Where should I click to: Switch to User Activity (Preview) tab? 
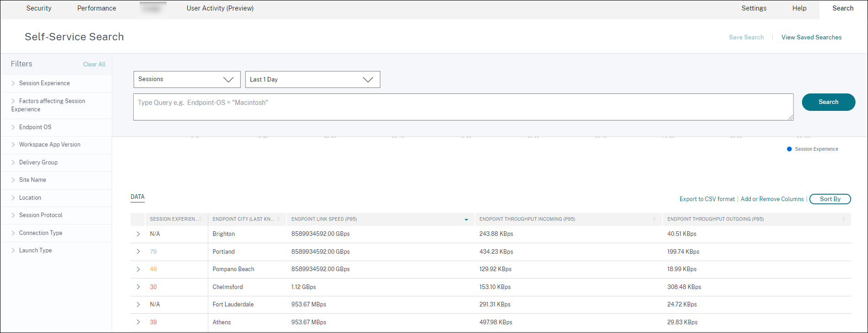(x=220, y=8)
